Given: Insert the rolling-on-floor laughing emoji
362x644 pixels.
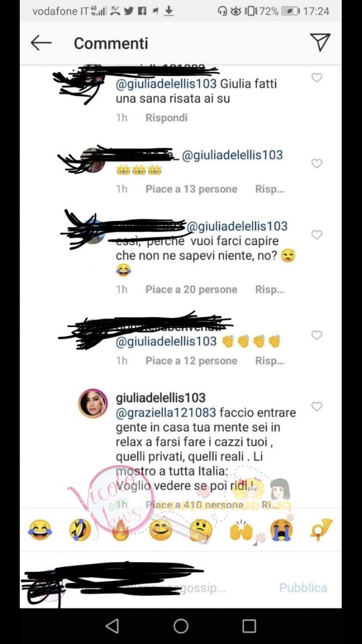Looking at the screenshot, I should (80, 530).
